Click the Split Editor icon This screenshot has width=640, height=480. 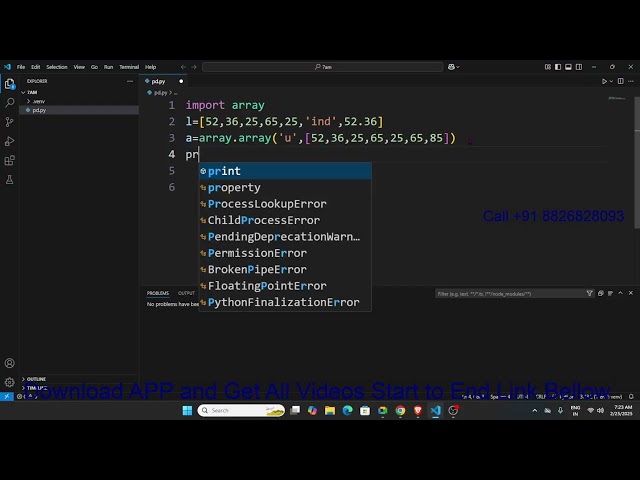pos(619,81)
